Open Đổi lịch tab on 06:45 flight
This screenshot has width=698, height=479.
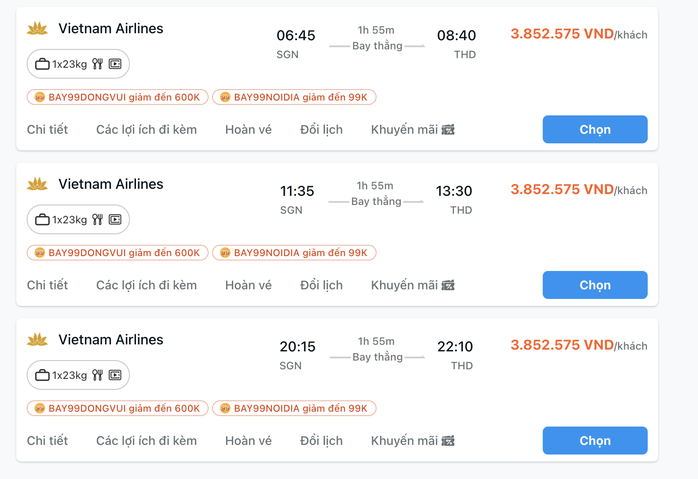tap(321, 130)
